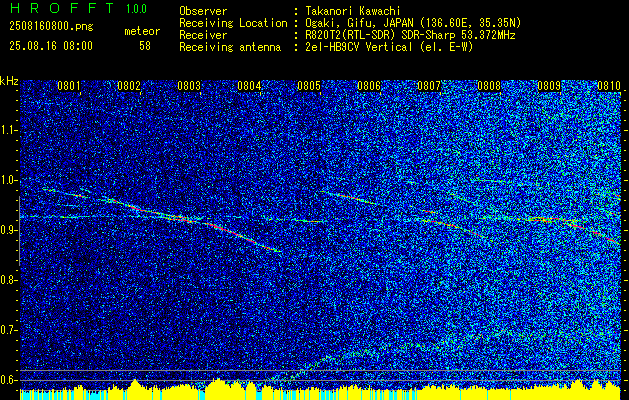Screen dimensions: 629x400
Task: Click the 1.1 frequency axis label
Action: pos(8,130)
